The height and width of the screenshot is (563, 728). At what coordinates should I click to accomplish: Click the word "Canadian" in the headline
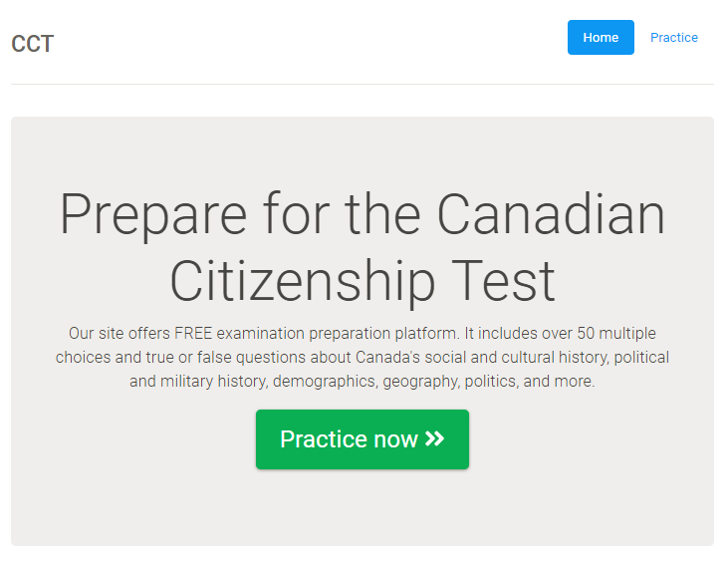click(x=551, y=214)
